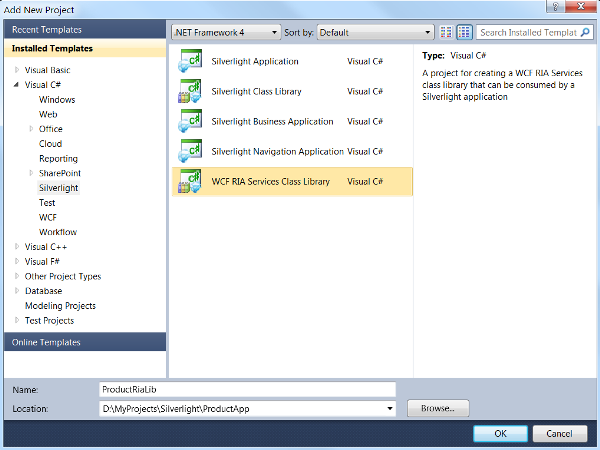Expand the SharePoint node
600x450 pixels.
pyautogui.click(x=31, y=173)
